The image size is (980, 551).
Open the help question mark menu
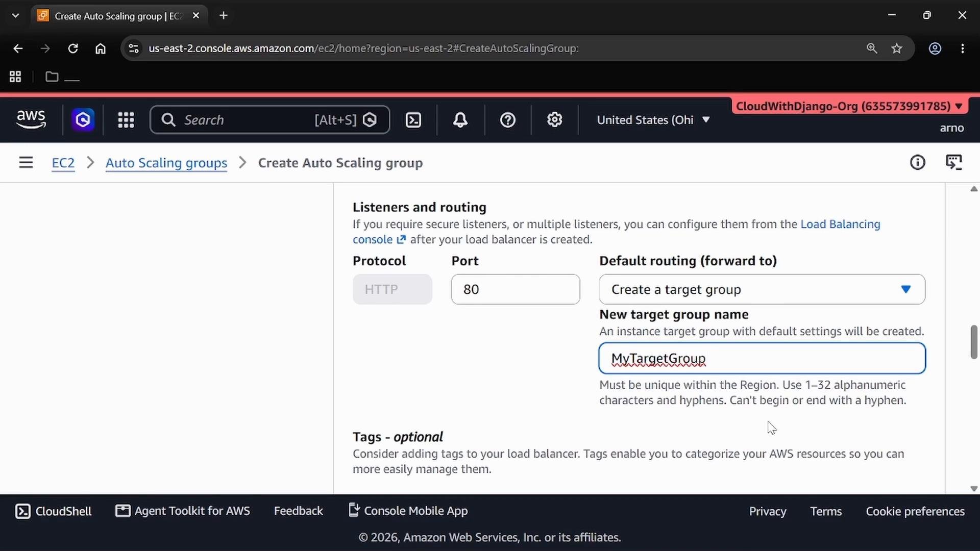coord(507,120)
